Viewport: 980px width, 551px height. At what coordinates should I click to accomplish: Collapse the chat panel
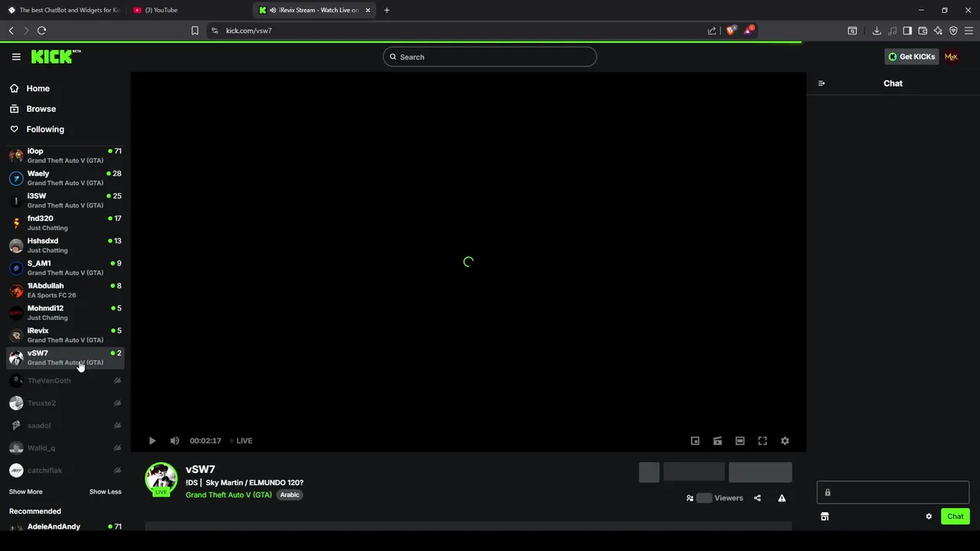pos(822,83)
